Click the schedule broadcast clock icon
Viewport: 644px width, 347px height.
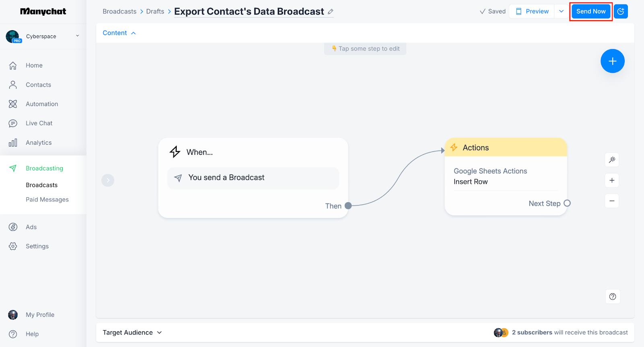(621, 11)
